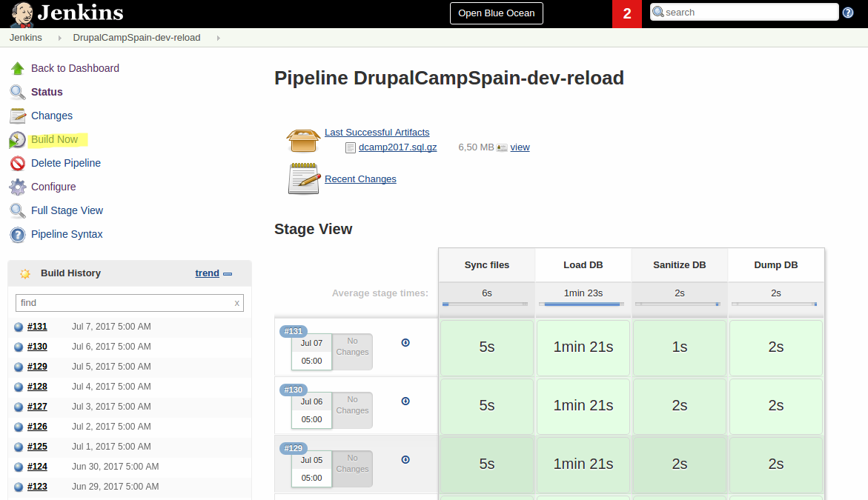Click the Pipeline Syntax help icon
Image resolution: width=868 pixels, height=500 pixels.
coord(18,235)
